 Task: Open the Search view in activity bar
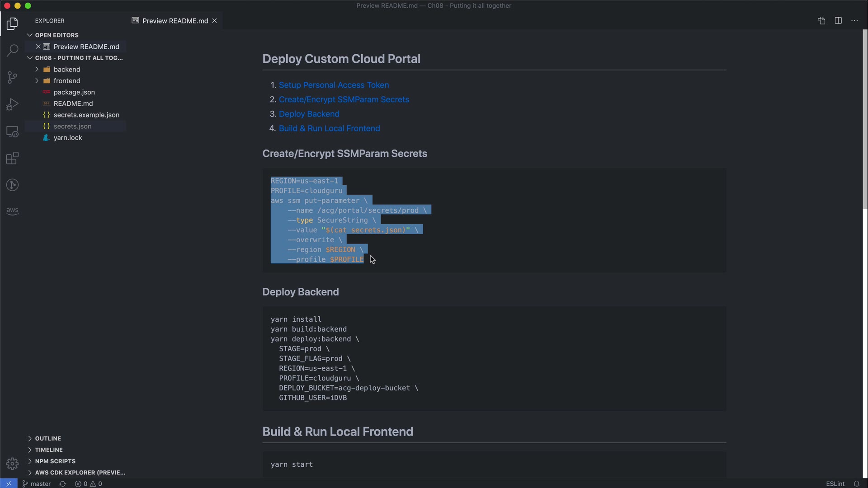click(x=12, y=50)
